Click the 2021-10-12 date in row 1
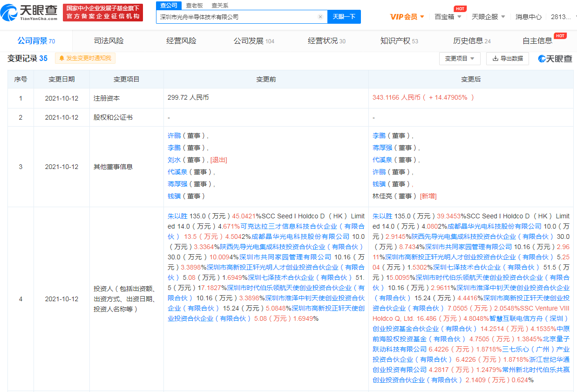This screenshot has width=577, height=392. 61,98
